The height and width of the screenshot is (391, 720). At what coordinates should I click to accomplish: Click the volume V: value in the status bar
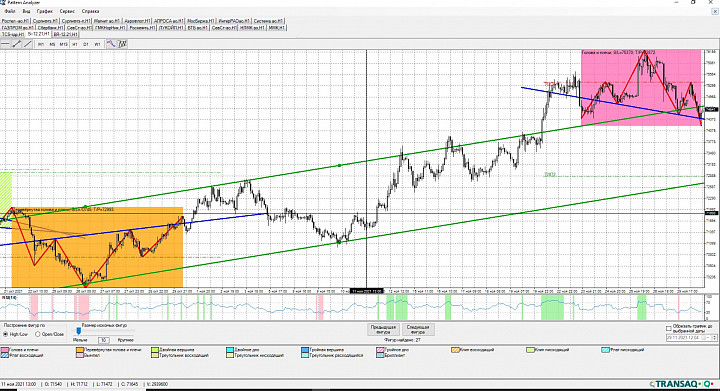[x=157, y=384]
